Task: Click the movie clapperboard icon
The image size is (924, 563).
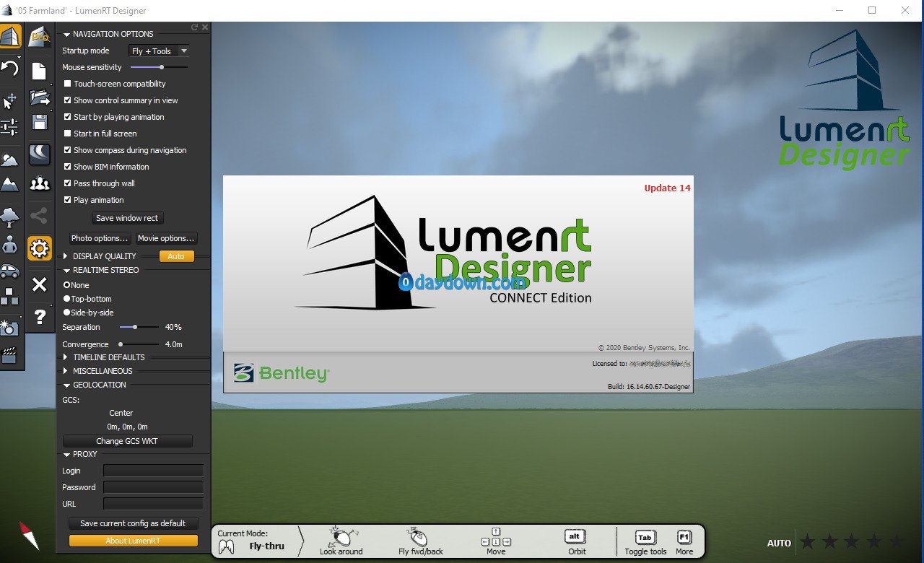Action: point(9,354)
